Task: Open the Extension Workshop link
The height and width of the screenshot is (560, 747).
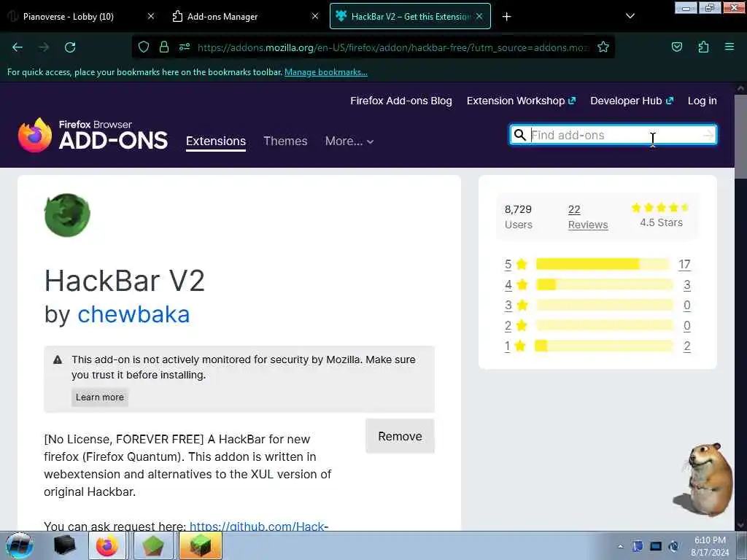Action: (x=521, y=101)
